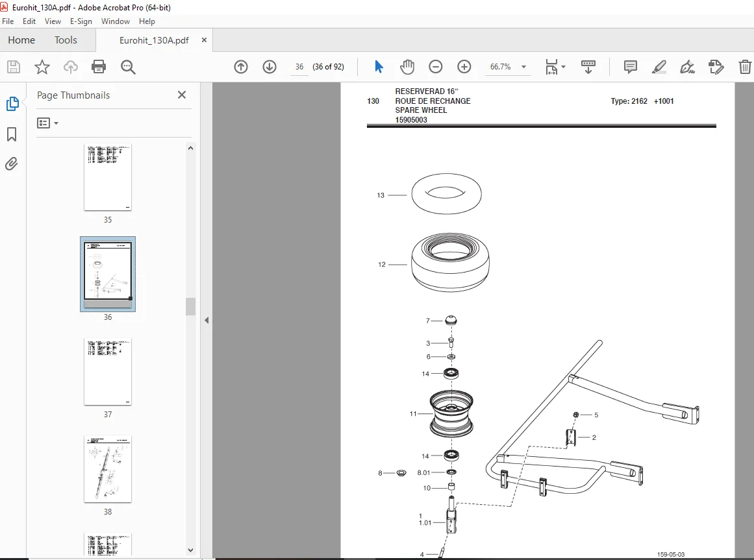Open the Window menu
Image resolution: width=754 pixels, height=560 pixels.
tap(116, 21)
